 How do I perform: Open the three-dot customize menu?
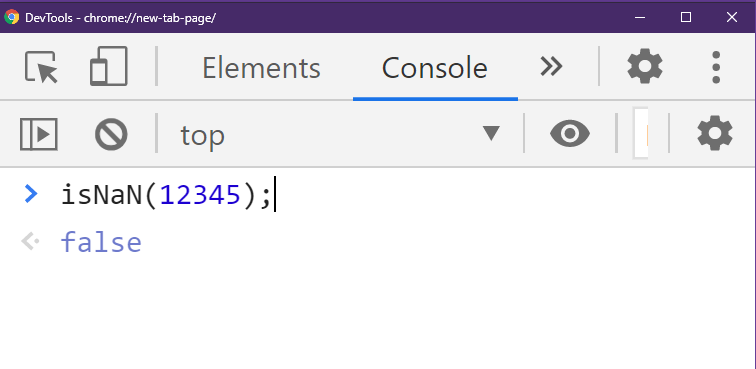point(716,67)
